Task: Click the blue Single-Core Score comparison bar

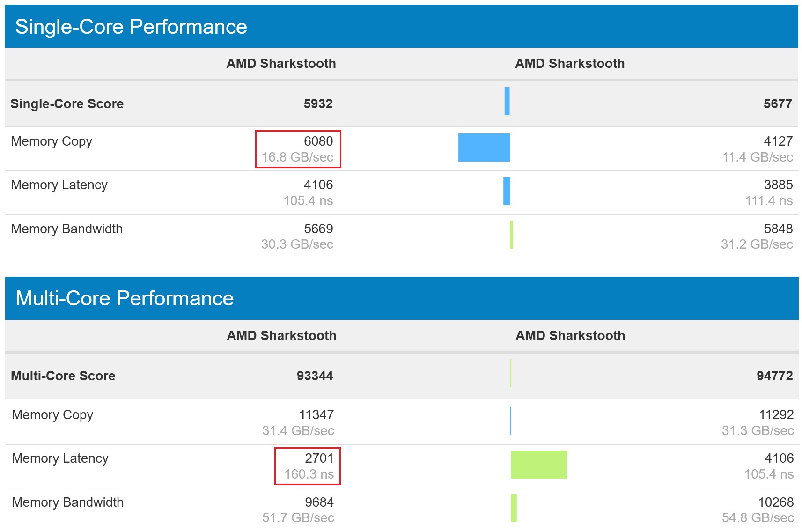Action: pos(507,101)
